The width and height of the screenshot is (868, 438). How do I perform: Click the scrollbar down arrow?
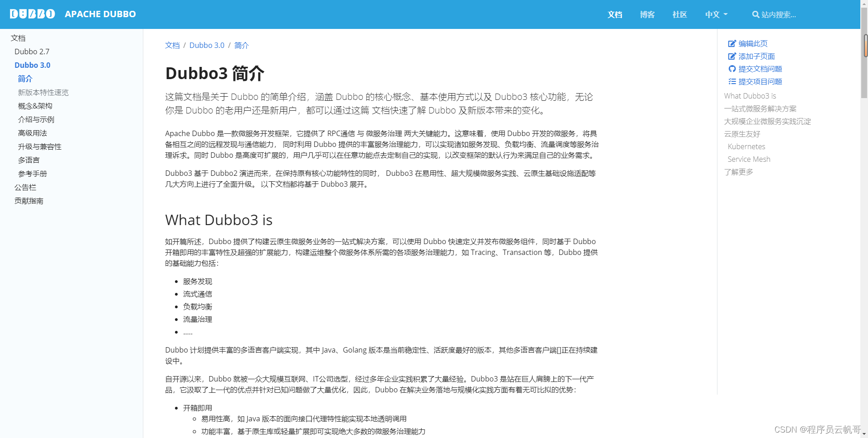point(864,434)
